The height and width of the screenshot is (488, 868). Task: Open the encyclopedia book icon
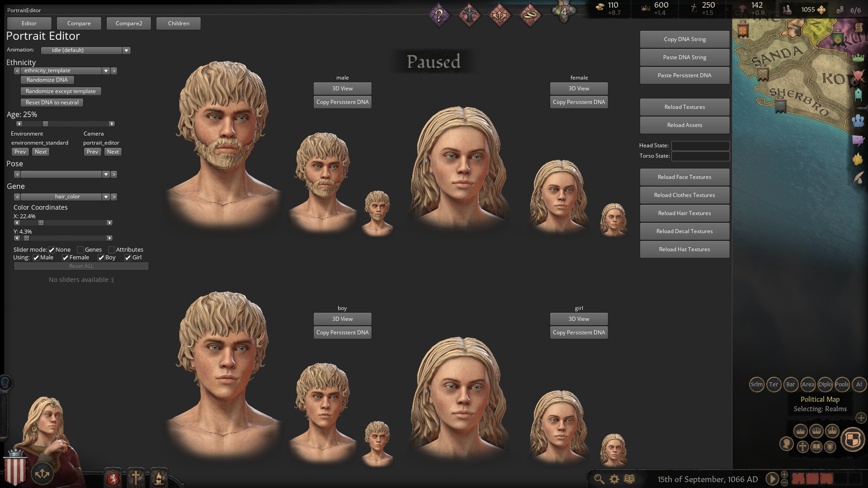pyautogui.click(x=629, y=479)
